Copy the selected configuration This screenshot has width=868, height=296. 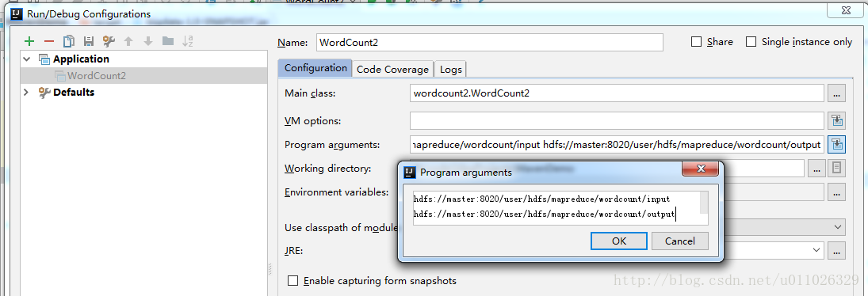pyautogui.click(x=69, y=41)
